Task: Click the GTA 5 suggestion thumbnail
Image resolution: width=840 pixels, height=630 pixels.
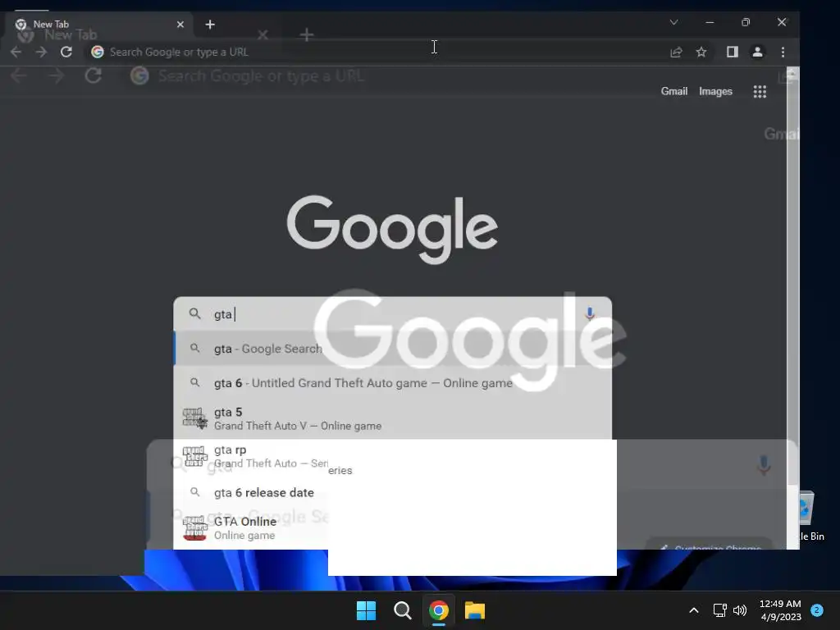Action: (x=194, y=418)
